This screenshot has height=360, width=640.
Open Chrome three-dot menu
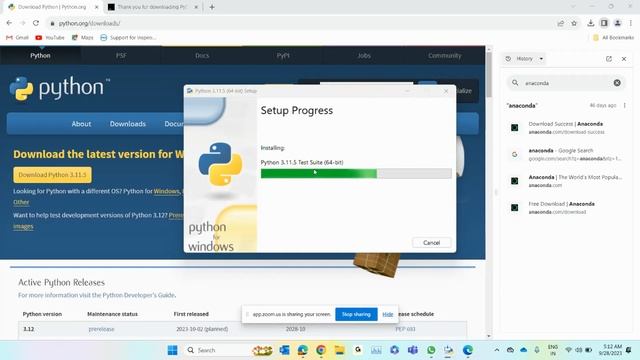631,23
